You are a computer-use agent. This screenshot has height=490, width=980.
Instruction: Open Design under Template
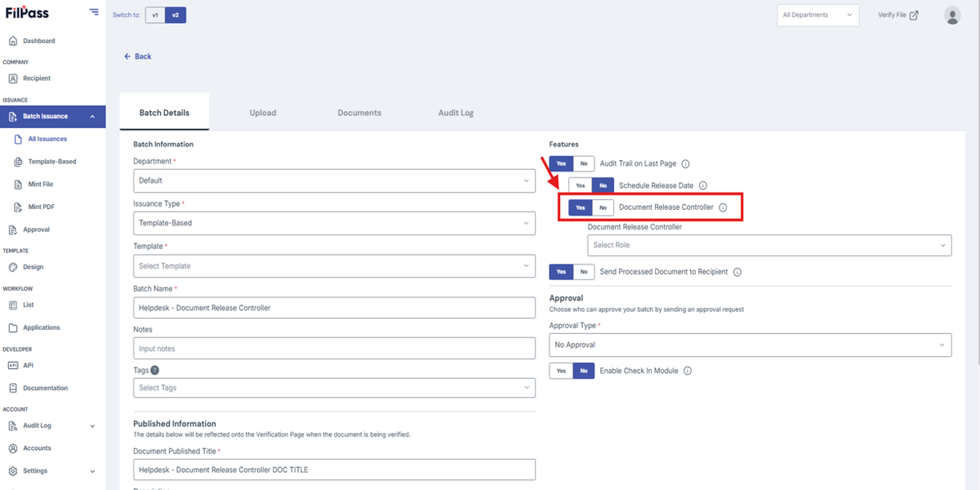point(33,267)
